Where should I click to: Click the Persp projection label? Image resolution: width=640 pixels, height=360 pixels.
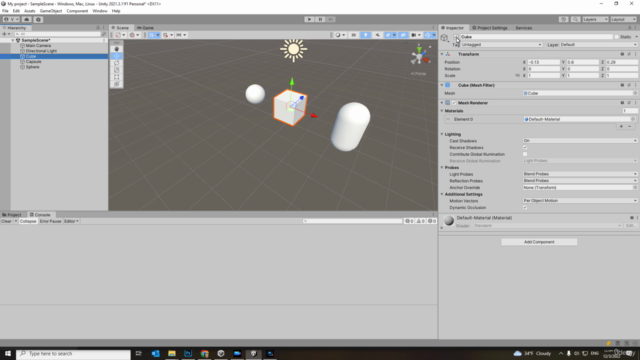[x=418, y=73]
